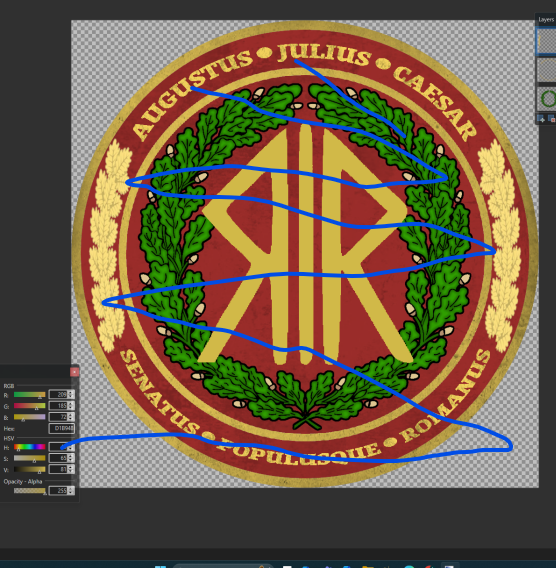556x568 pixels.
Task: Click the Hex color code field
Action: 62,428
